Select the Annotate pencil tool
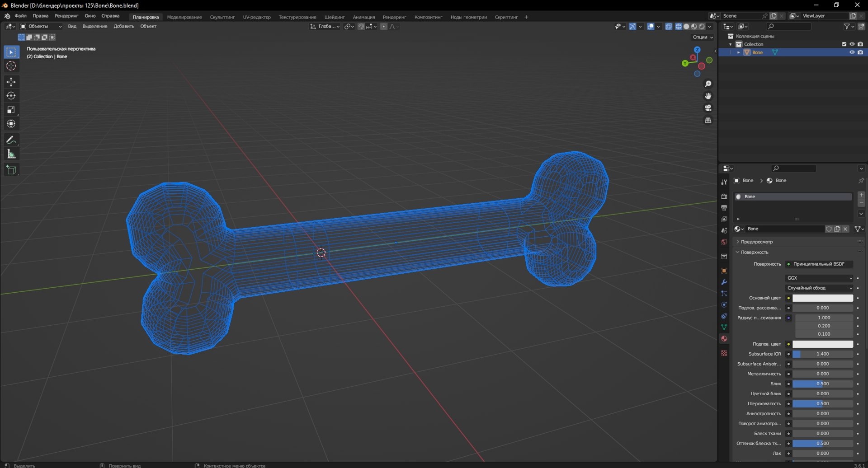Viewport: 868px width, 468px height. click(x=11, y=140)
